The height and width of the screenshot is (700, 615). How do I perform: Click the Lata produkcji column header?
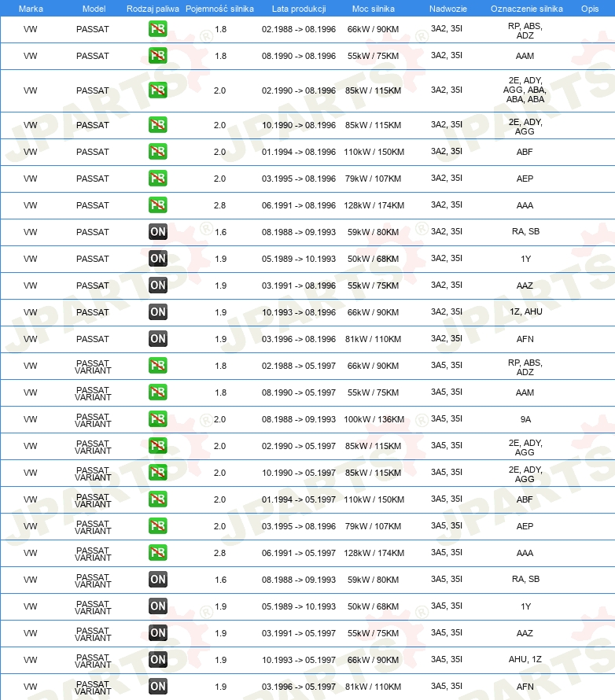299,9
